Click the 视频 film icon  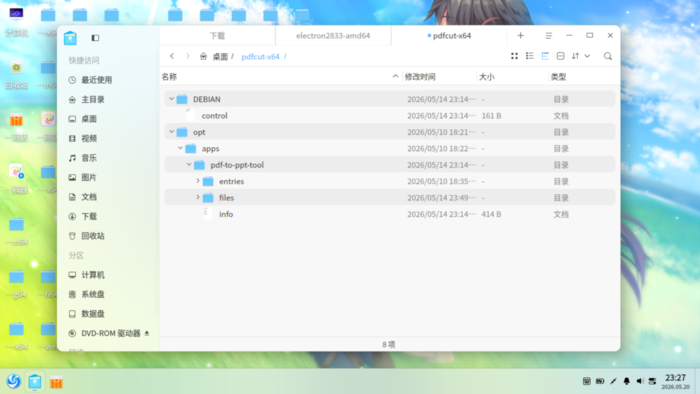(x=72, y=138)
